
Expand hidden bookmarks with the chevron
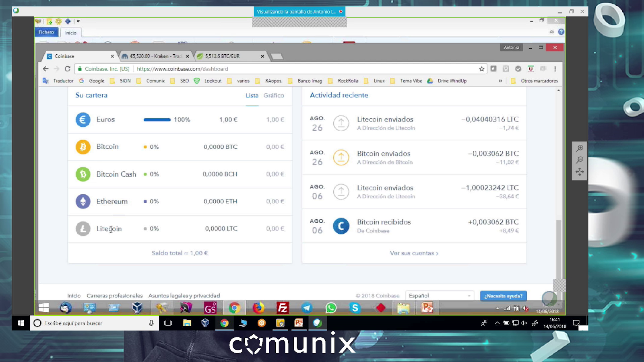tap(500, 81)
